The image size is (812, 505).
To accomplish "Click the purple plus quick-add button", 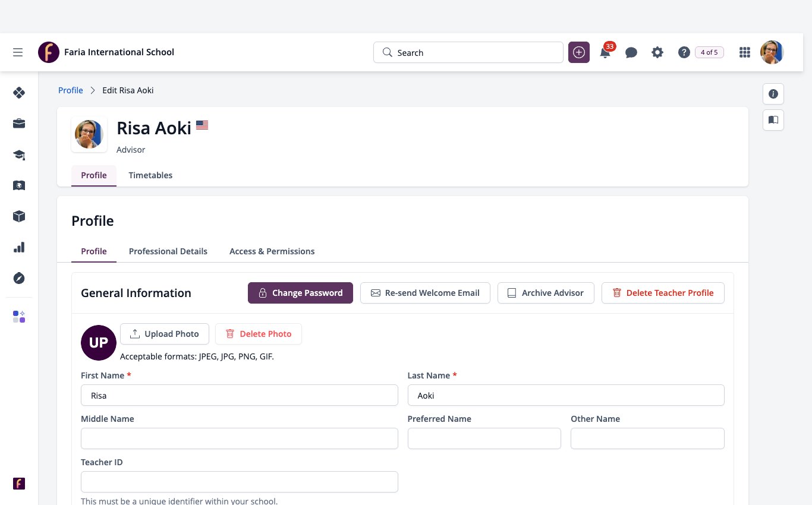I will (x=579, y=52).
